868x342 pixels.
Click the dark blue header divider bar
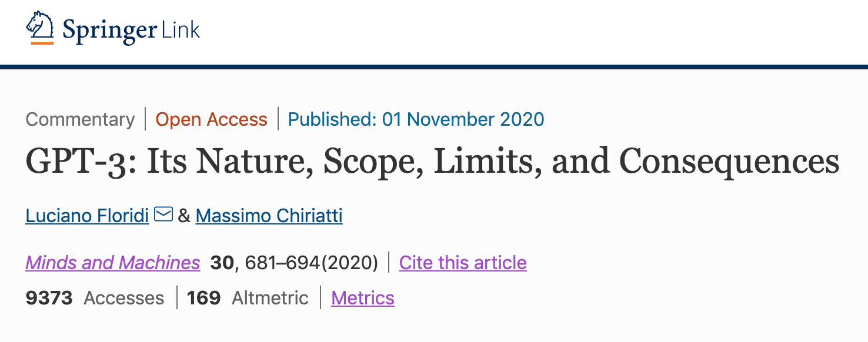(434, 66)
